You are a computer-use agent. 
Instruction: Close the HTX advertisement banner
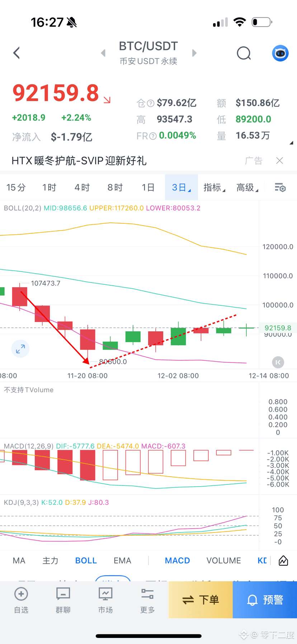click(279, 161)
